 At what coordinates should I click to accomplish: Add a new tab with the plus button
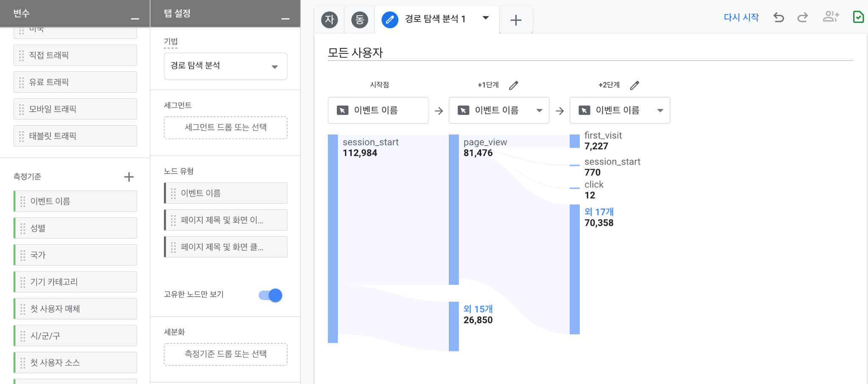click(x=516, y=20)
